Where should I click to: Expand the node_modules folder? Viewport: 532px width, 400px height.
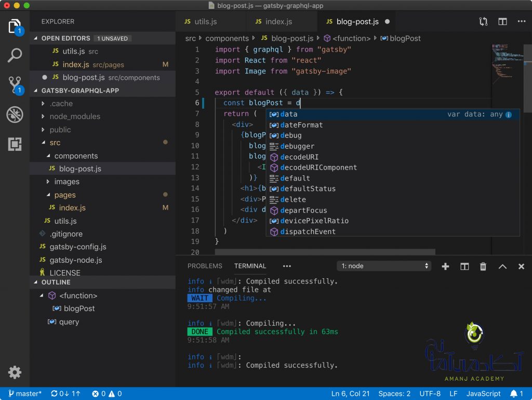pyautogui.click(x=75, y=117)
